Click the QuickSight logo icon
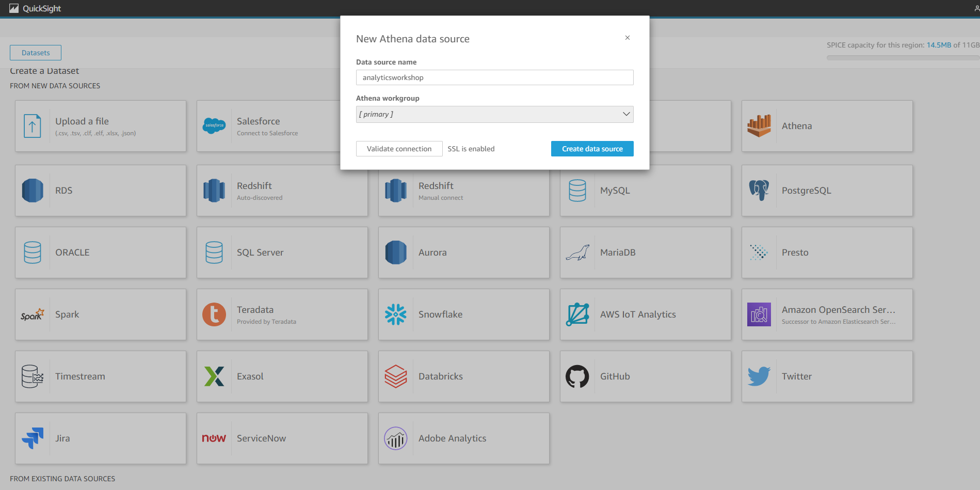The image size is (980, 490). click(x=14, y=8)
